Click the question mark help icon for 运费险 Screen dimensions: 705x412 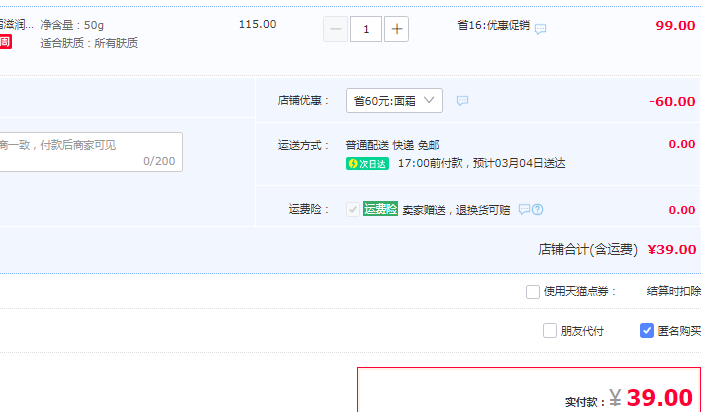click(x=538, y=209)
